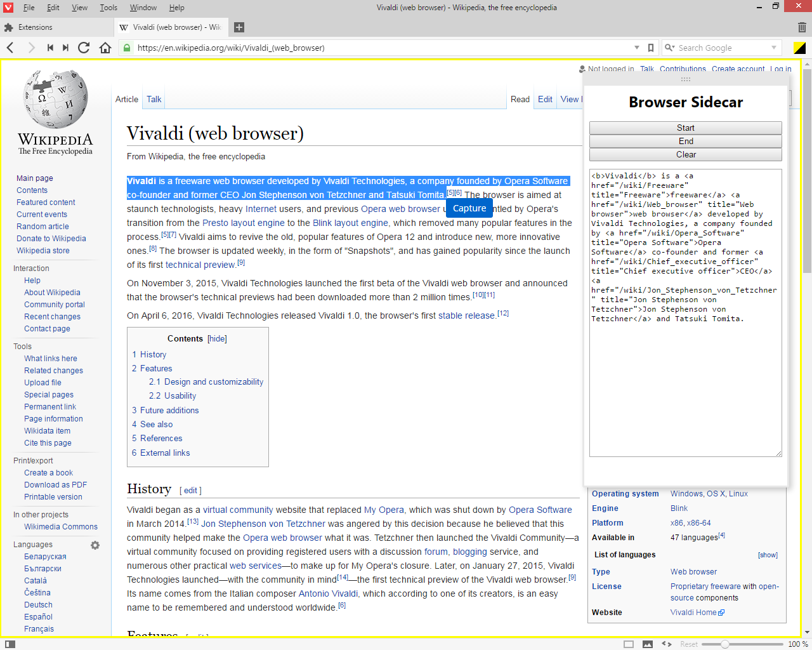Image resolution: width=812 pixels, height=650 pixels.
Task: Click the Rewind history button
Action: [x=50, y=48]
